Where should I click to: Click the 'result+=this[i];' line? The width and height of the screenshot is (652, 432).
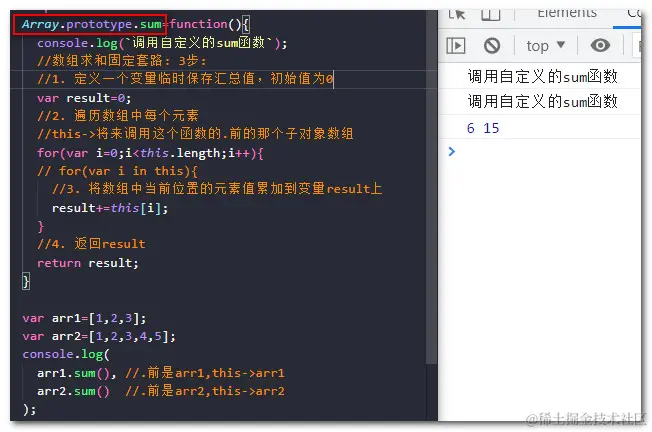click(x=110, y=208)
